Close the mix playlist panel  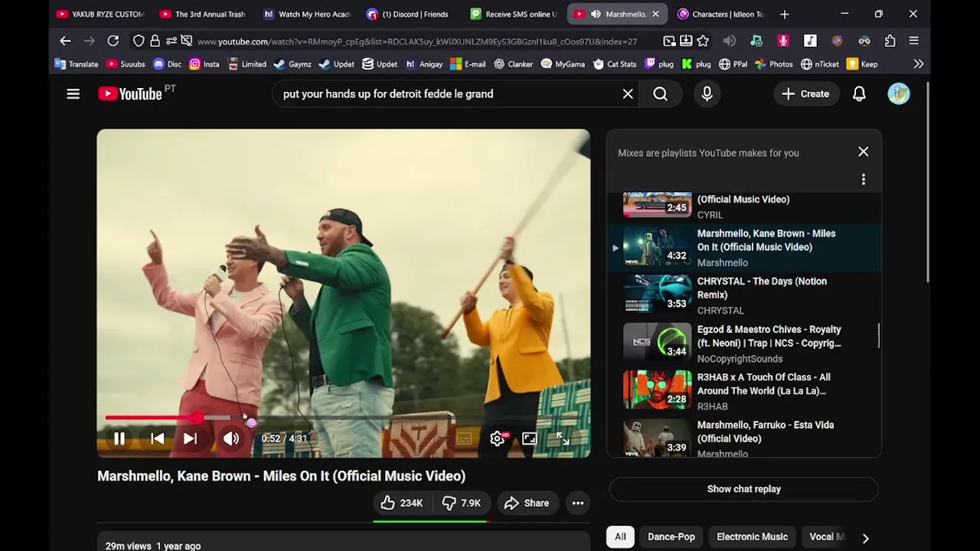(863, 152)
